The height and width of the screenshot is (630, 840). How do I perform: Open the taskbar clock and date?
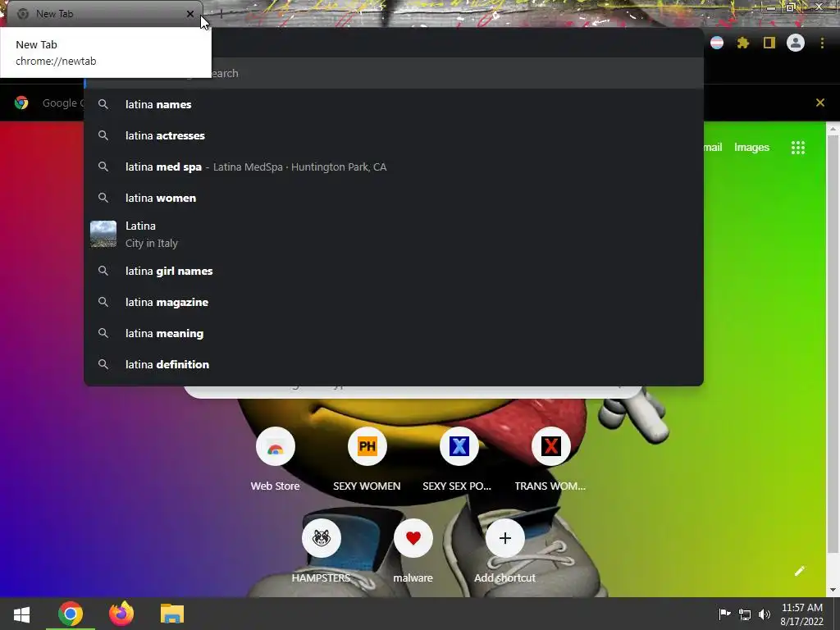tap(802, 614)
